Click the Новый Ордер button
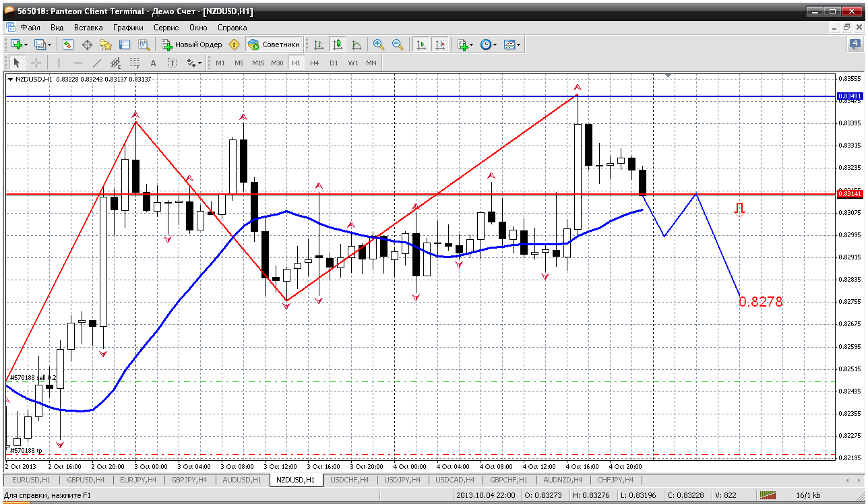868x504 pixels. [x=192, y=44]
